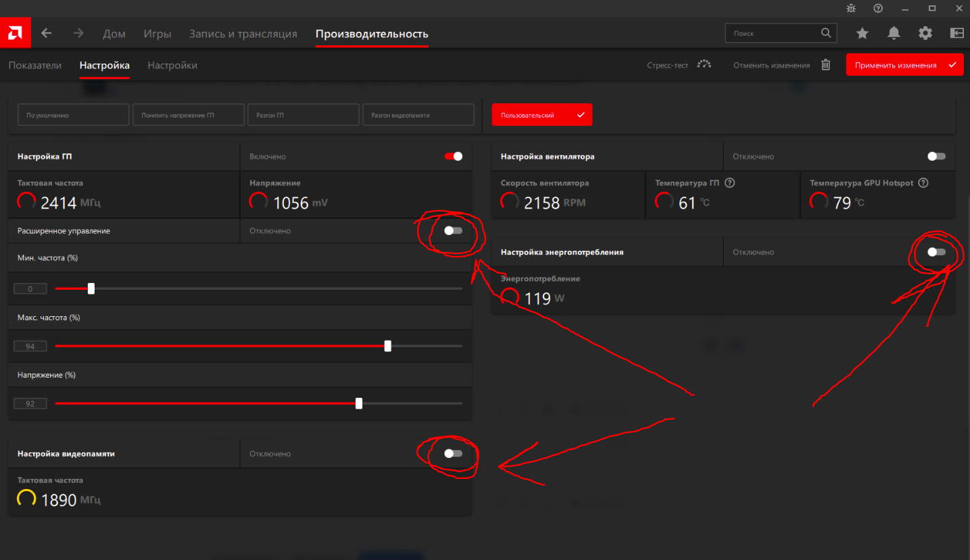
Task: Open the bug report icon
Action: pos(851,8)
